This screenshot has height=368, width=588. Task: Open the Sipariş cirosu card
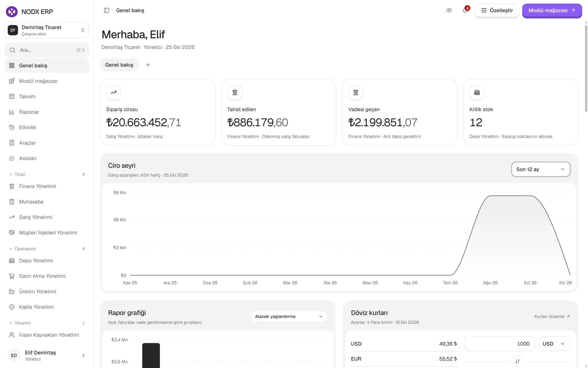(x=158, y=112)
